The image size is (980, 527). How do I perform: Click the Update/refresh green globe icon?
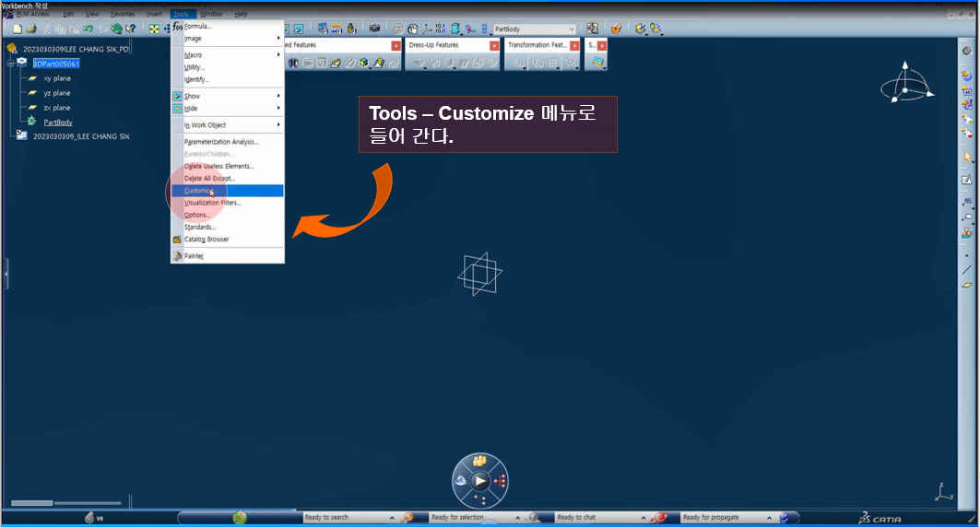click(116, 29)
